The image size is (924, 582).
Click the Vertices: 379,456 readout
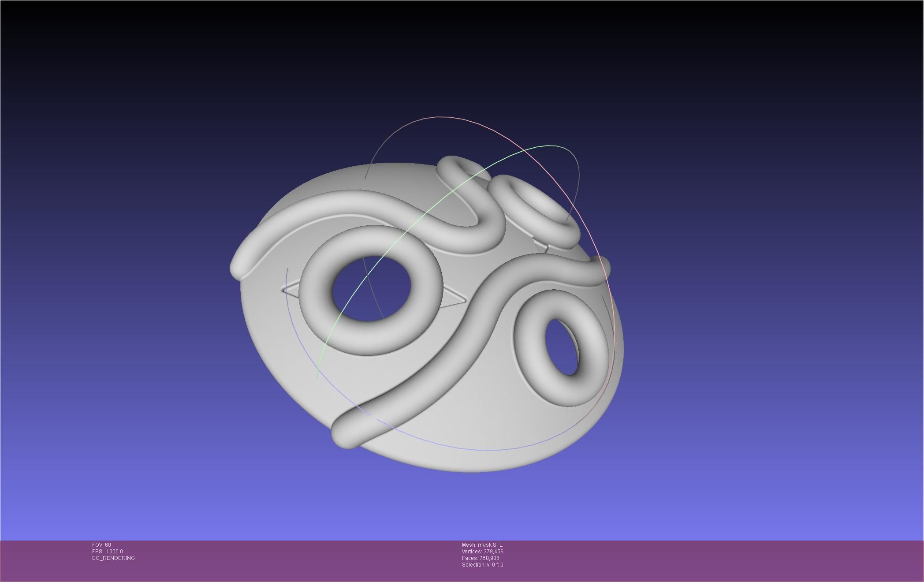point(482,552)
